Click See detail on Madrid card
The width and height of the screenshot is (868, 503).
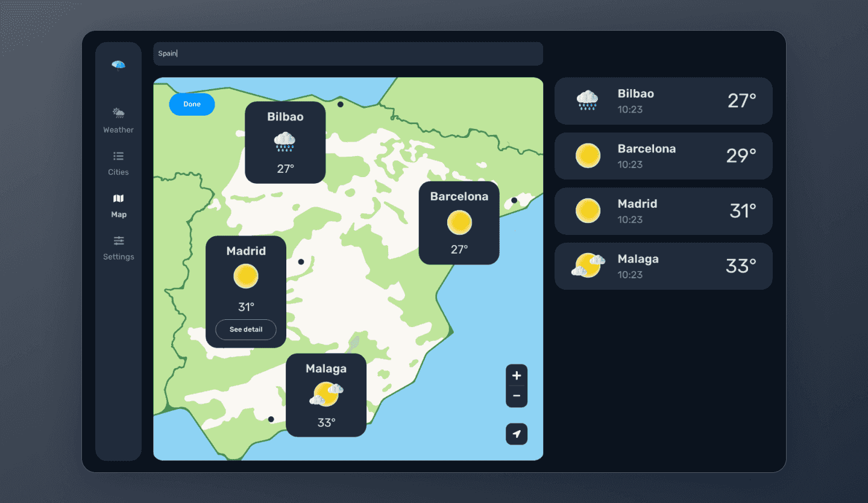click(x=246, y=330)
